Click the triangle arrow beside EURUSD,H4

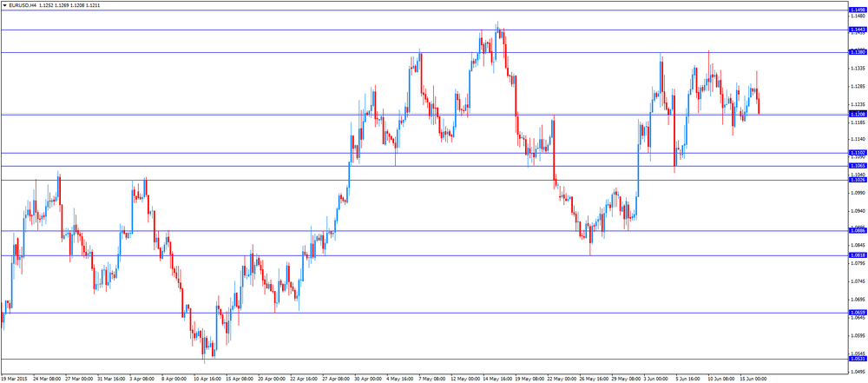click(x=4, y=5)
